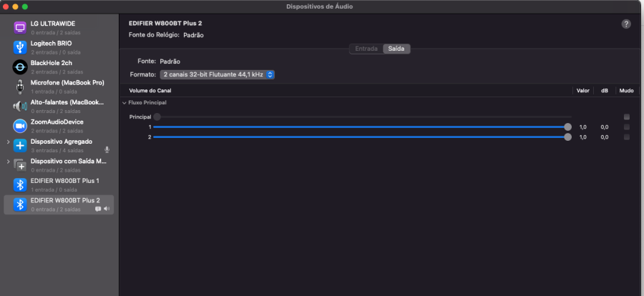Click the multi-output device stacked icon
Image resolution: width=644 pixels, height=296 pixels.
[20, 165]
